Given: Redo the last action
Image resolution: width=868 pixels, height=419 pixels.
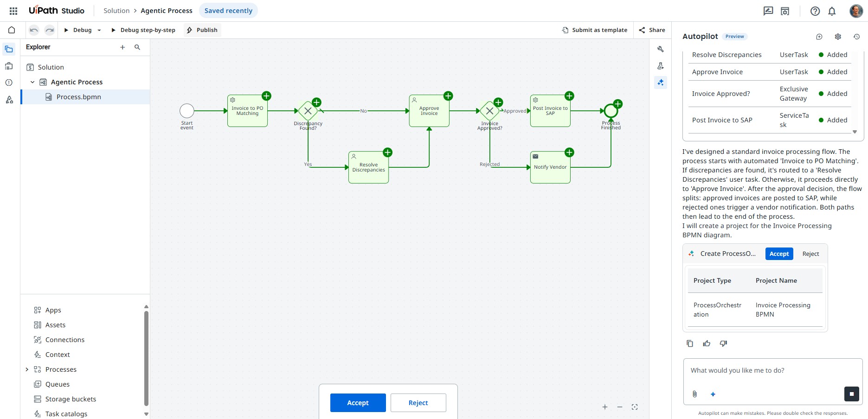Looking at the screenshot, I should tap(50, 30).
